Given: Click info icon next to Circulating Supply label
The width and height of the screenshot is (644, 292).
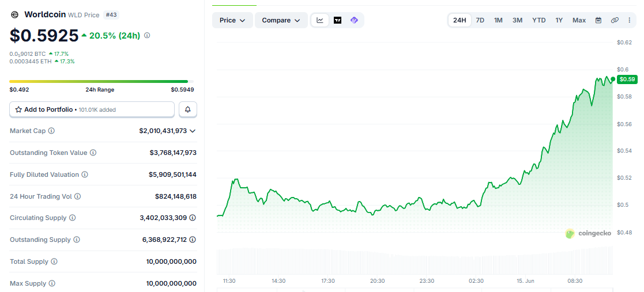Looking at the screenshot, I should [x=72, y=218].
